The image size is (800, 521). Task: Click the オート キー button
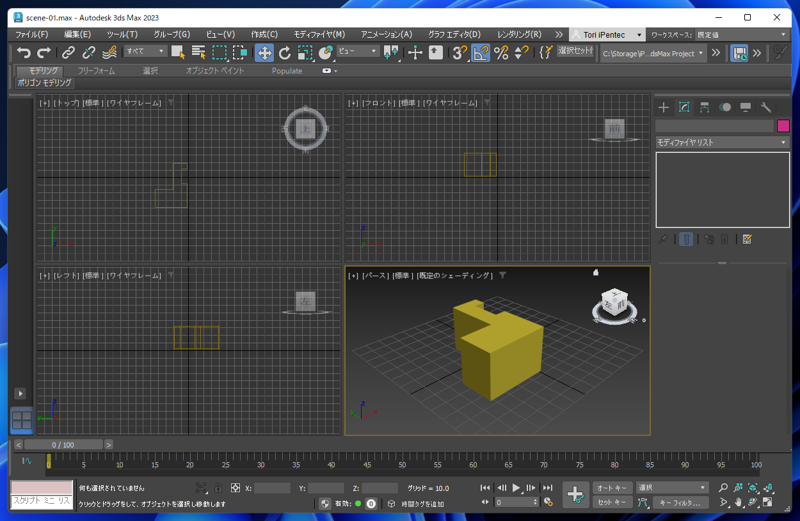pyautogui.click(x=612, y=488)
